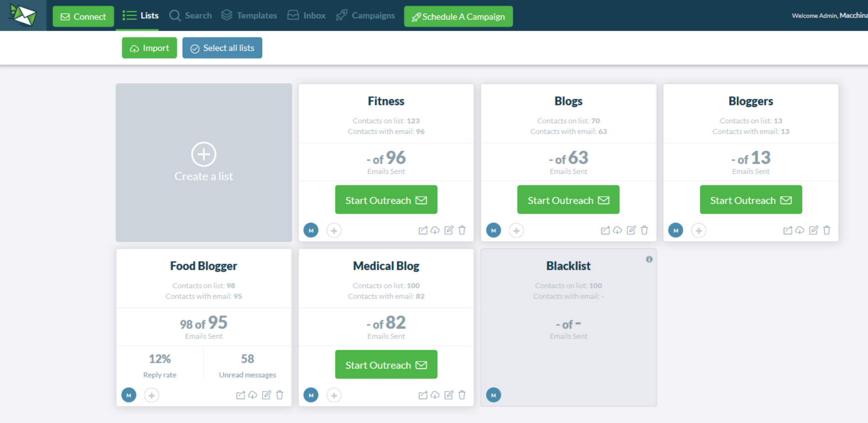868x423 pixels.
Task: Click the 12% Reply rate stat
Action: point(160,366)
